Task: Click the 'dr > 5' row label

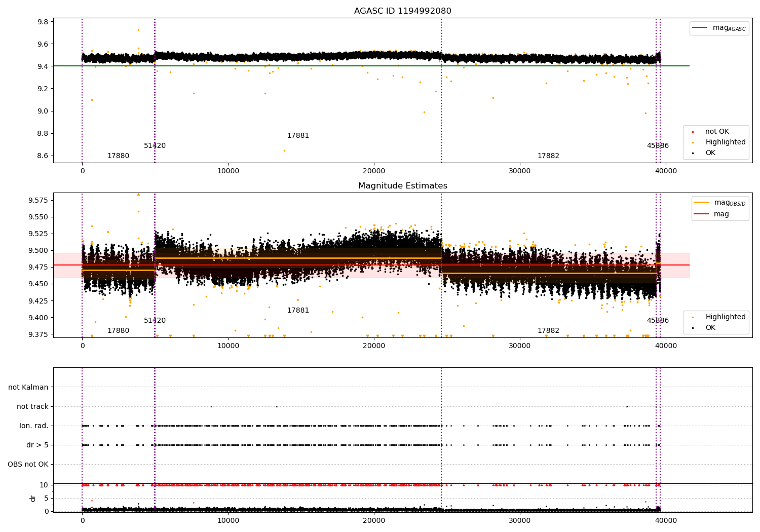Action: click(37, 445)
